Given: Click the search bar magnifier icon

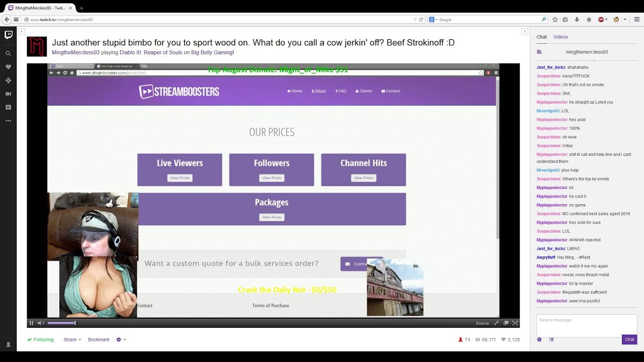Looking at the screenshot, I should 544,20.
